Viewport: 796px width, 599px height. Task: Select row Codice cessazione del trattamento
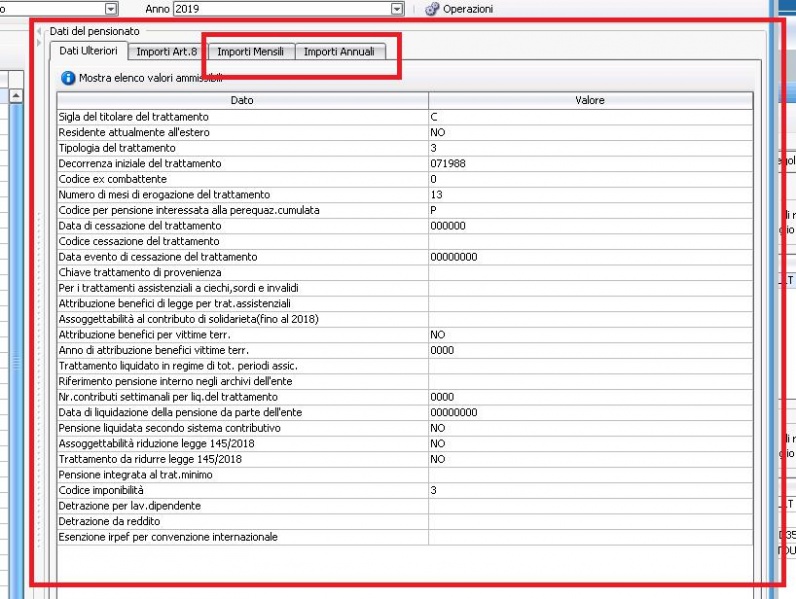pos(405,242)
